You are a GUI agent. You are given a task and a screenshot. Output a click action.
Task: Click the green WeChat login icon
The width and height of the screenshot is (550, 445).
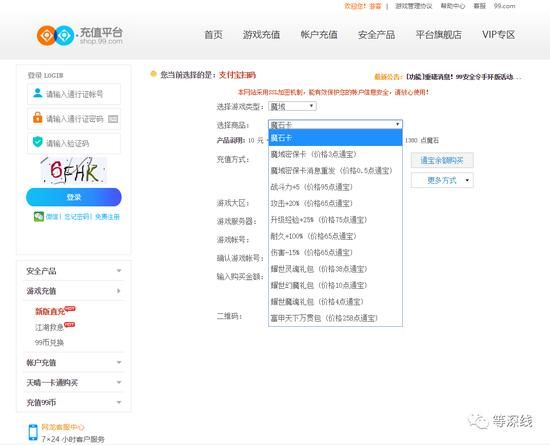39,216
